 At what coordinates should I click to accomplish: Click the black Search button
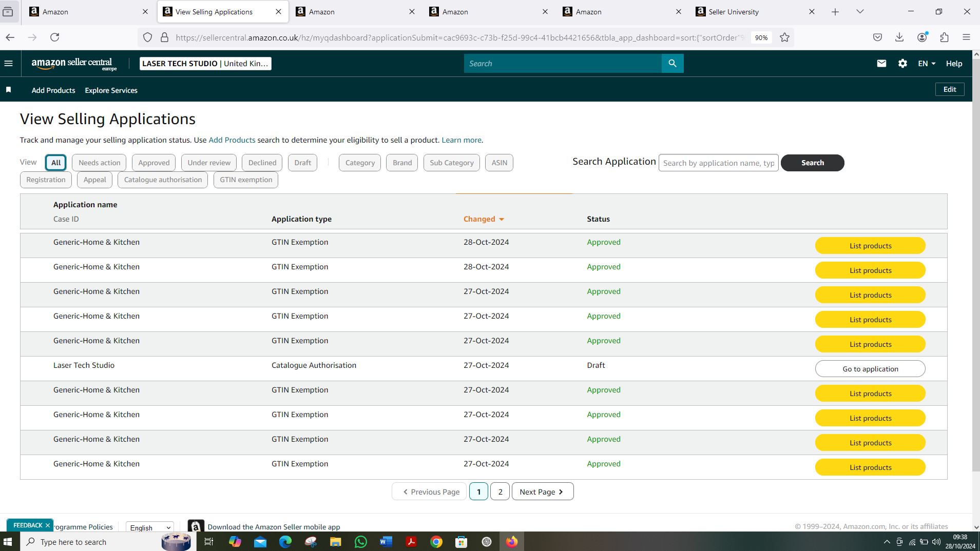coord(812,163)
